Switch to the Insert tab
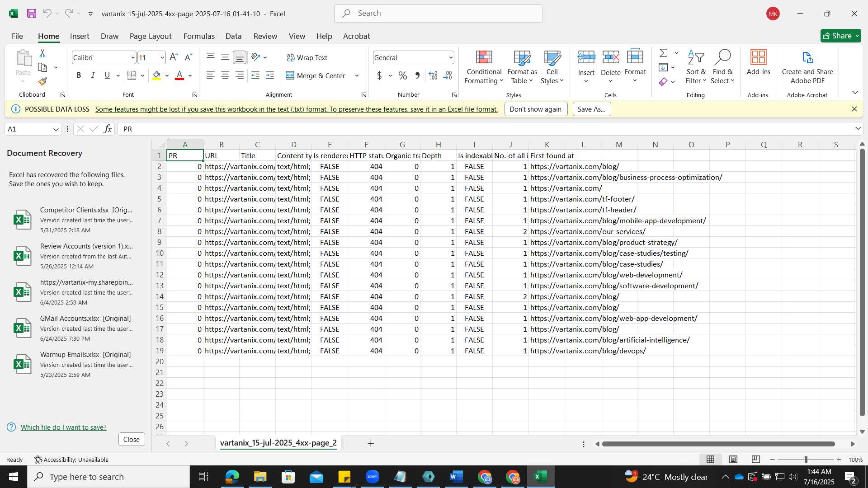 point(80,36)
